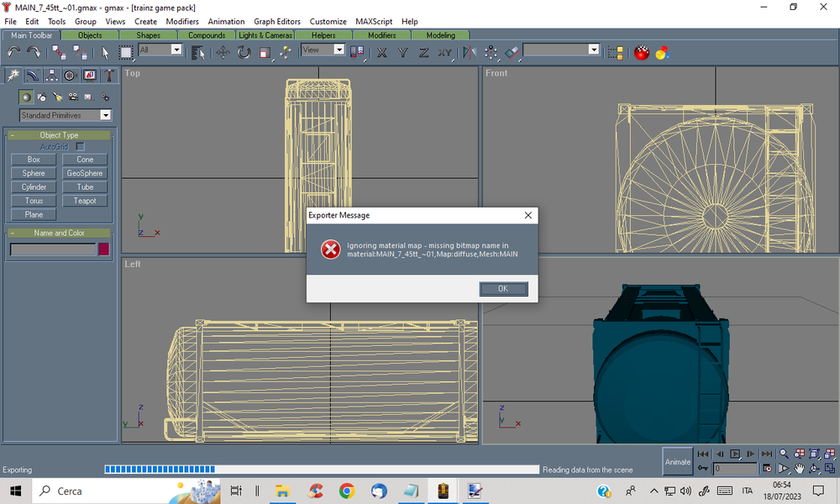Open the Modifiers menu
Screen dimensions: 840x504
[182, 22]
